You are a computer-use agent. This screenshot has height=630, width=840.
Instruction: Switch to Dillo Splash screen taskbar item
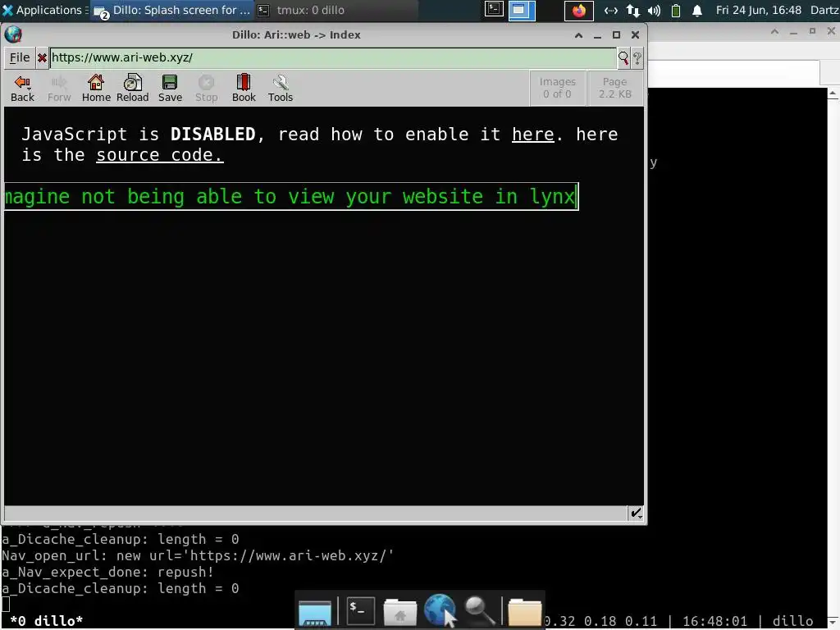click(x=172, y=10)
